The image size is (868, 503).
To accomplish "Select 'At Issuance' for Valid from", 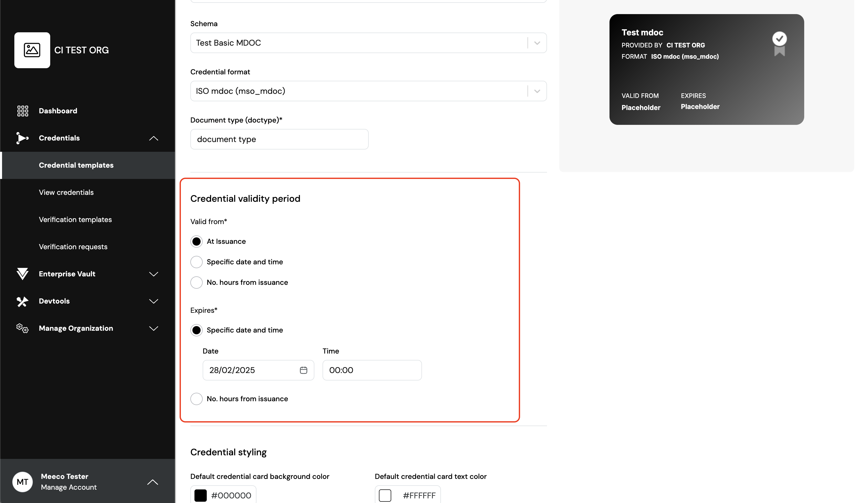I will pos(196,241).
